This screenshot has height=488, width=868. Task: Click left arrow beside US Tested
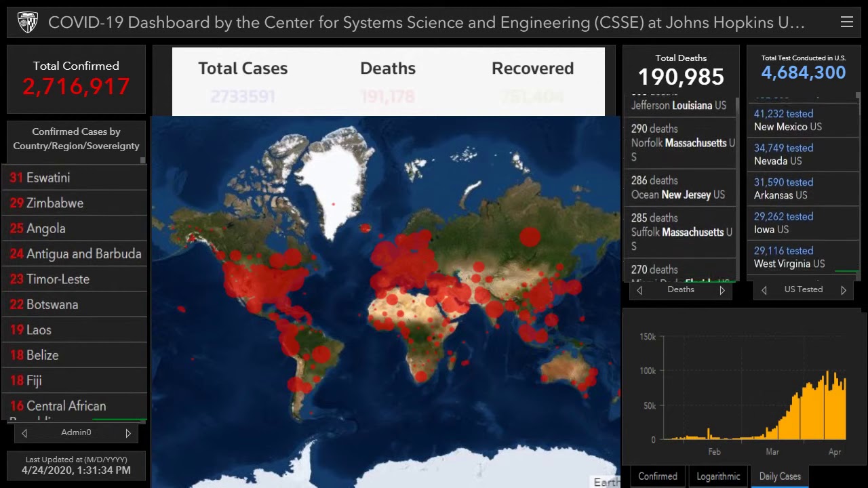(x=764, y=290)
